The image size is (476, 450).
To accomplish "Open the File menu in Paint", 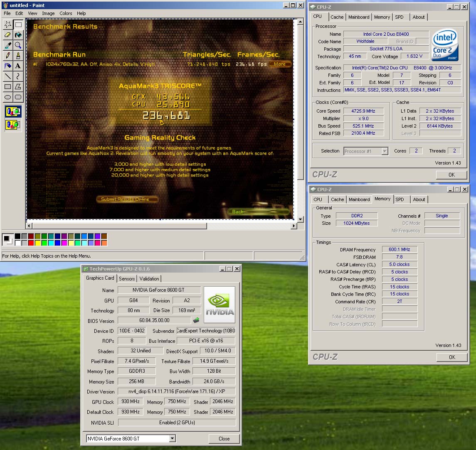I will [x=7, y=13].
